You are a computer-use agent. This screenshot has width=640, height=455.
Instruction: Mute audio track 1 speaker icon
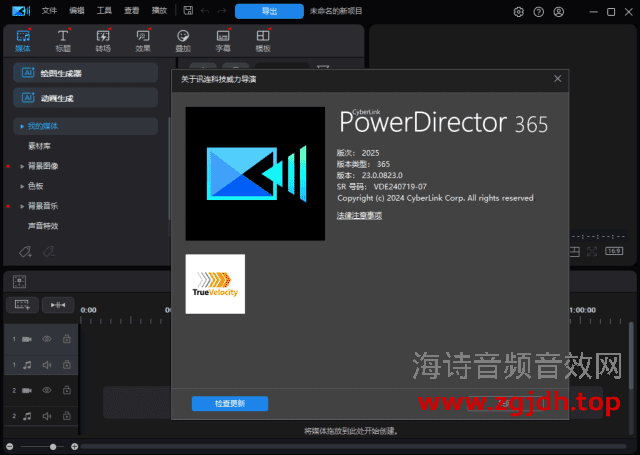coord(47,365)
